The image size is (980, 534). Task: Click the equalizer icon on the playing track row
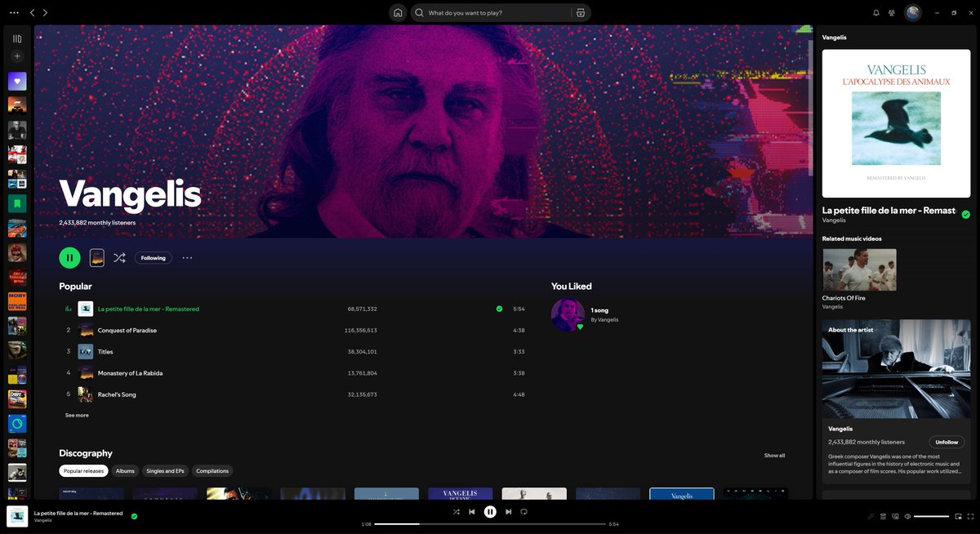tap(69, 309)
